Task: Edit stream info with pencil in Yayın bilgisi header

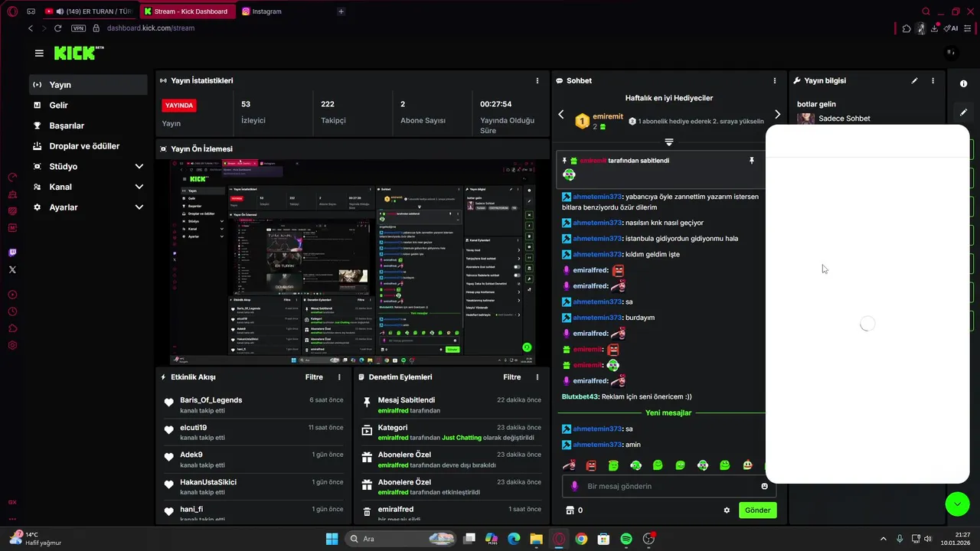Action: click(x=914, y=80)
